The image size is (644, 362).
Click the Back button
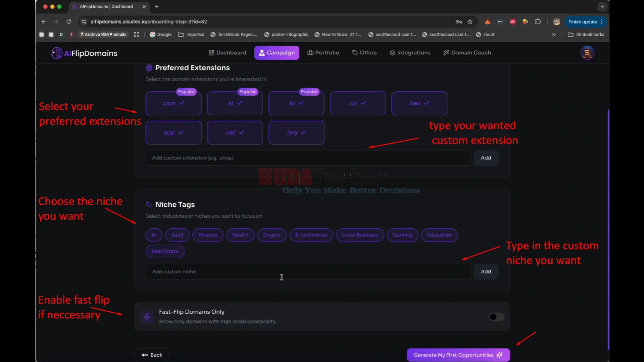click(152, 355)
